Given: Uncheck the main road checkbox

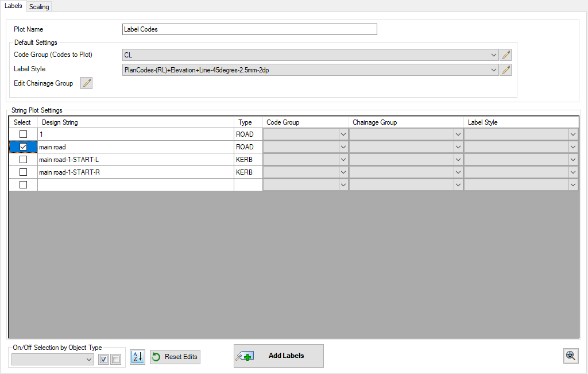Looking at the screenshot, I should click(24, 147).
